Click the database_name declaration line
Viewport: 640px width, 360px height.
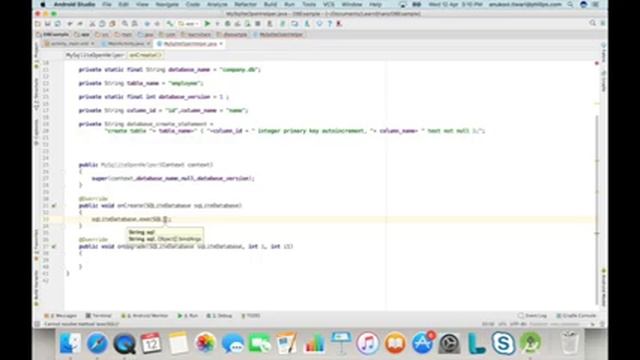coord(169,70)
